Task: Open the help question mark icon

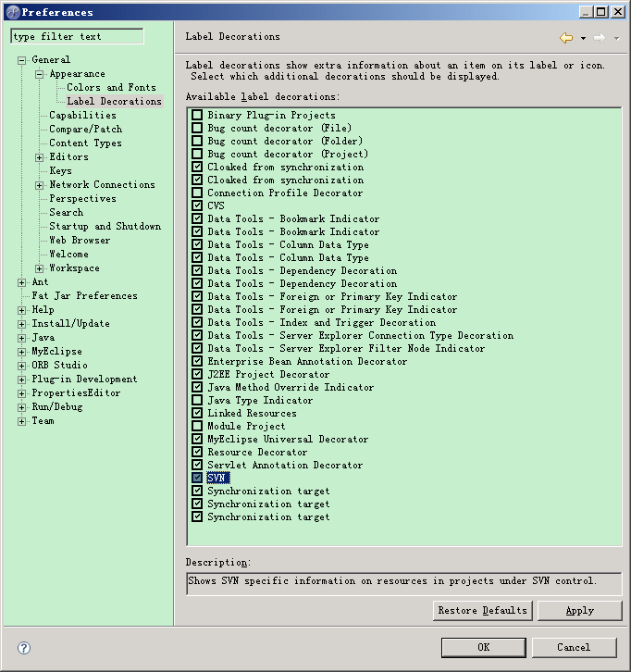Action: click(x=24, y=648)
